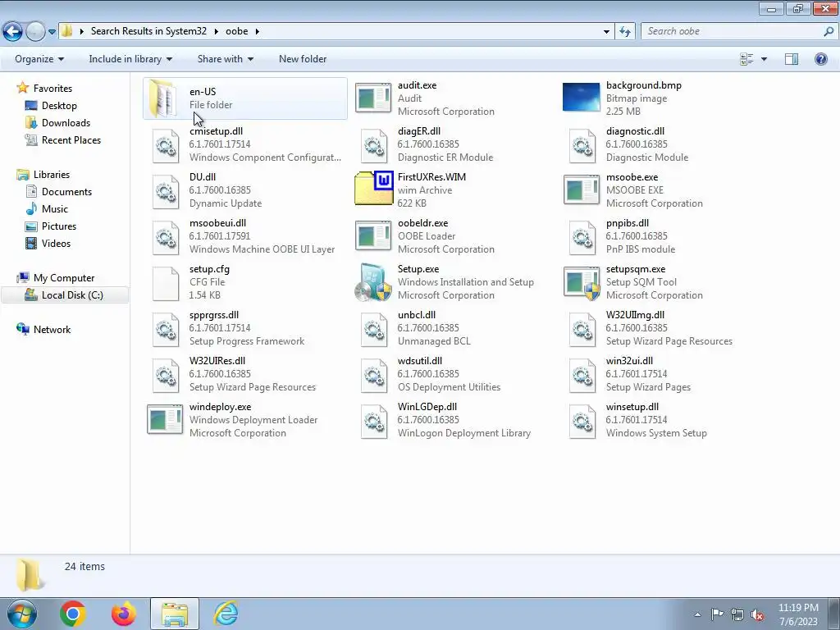This screenshot has height=630, width=840.
Task: Expand the address bar history dropdown
Action: 606,32
